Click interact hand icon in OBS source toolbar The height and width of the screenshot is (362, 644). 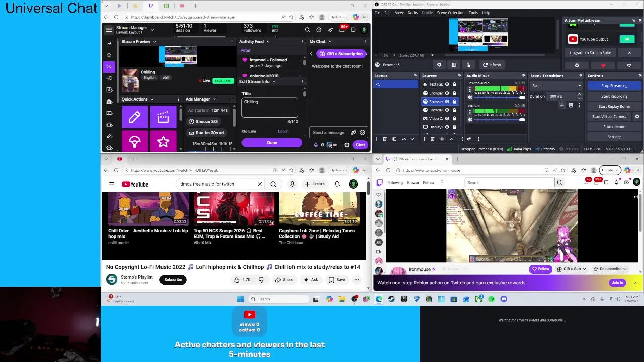(x=468, y=65)
